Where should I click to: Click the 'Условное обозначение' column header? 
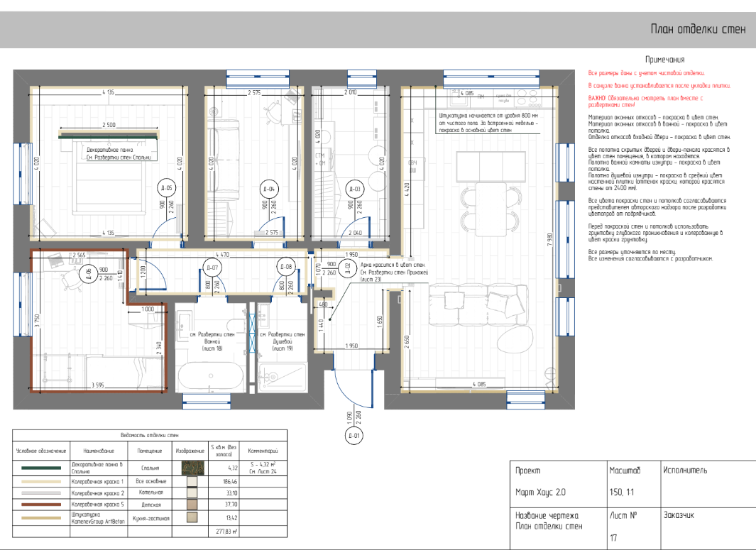pyautogui.click(x=41, y=451)
